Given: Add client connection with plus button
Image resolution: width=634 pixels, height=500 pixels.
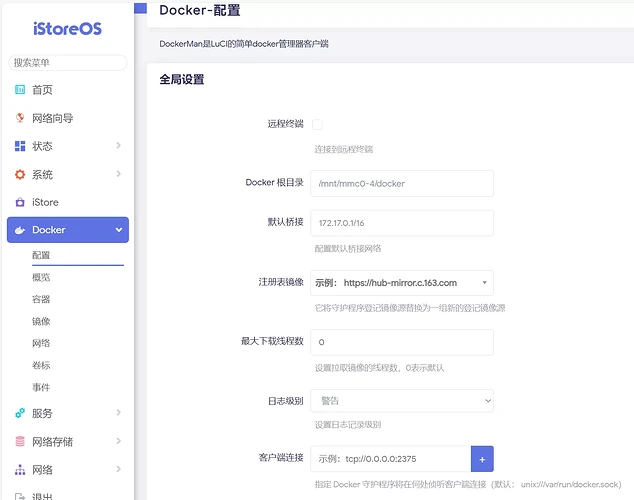Looking at the screenshot, I should 482,459.
